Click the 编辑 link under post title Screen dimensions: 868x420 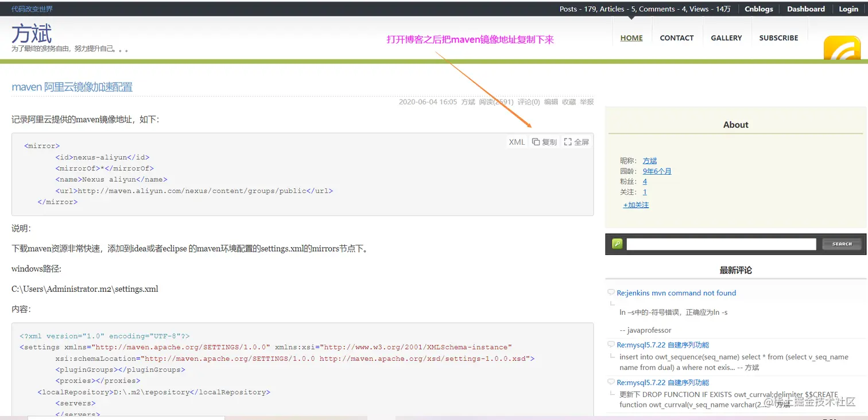(551, 102)
